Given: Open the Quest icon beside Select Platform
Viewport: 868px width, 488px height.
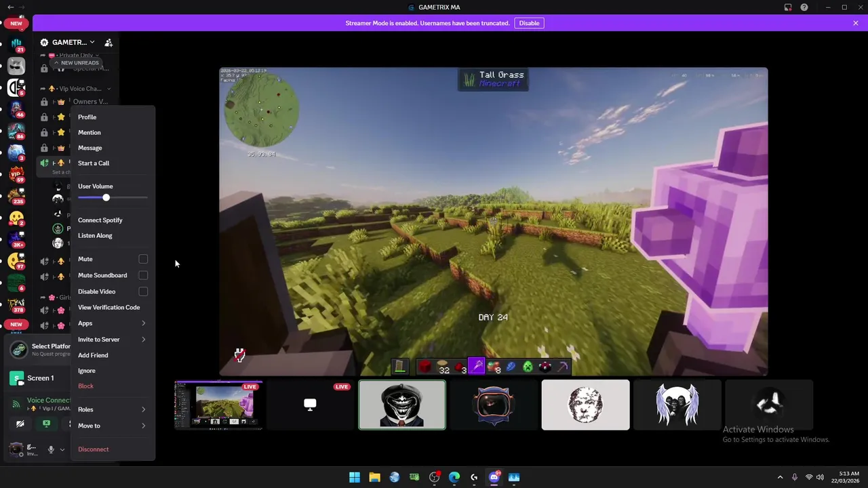Looking at the screenshot, I should pos(20,350).
